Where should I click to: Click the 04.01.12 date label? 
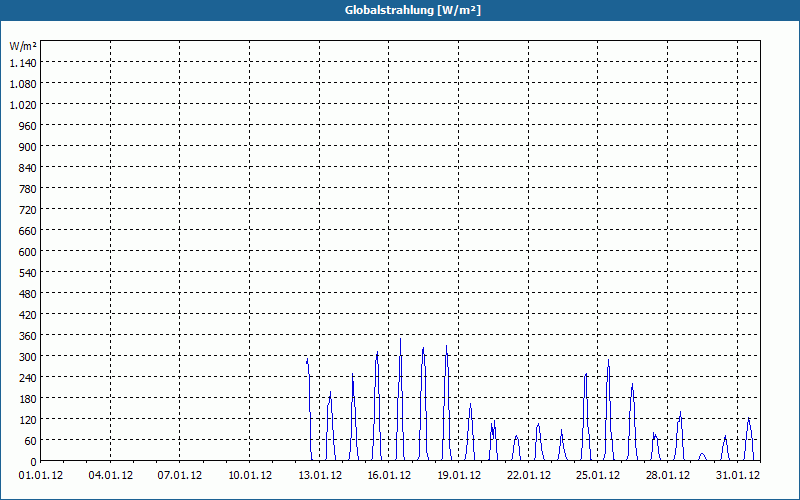click(x=111, y=476)
